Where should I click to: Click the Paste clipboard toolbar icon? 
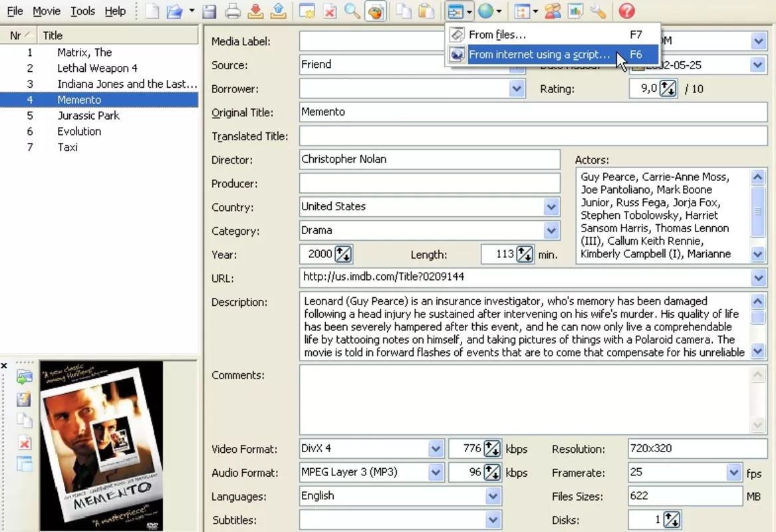tap(427, 11)
